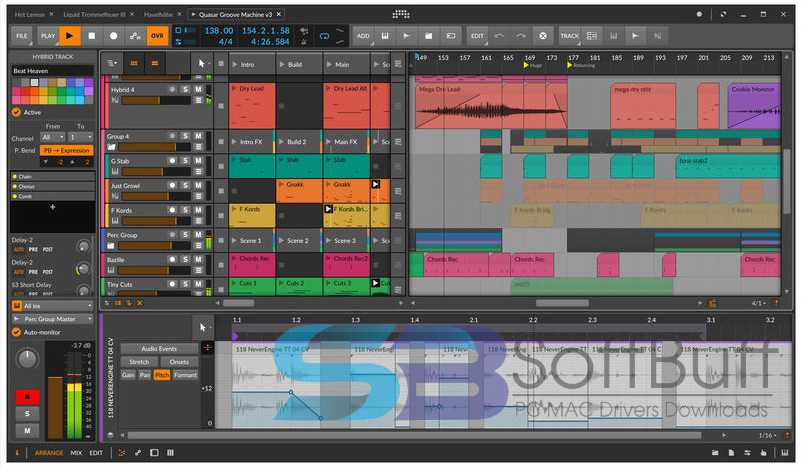
Task: Toggle the OVR overdub button
Action: 157,36
